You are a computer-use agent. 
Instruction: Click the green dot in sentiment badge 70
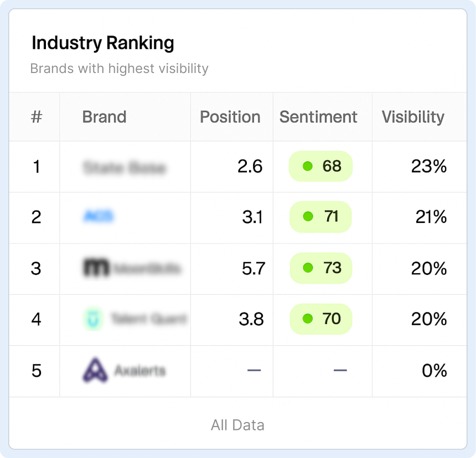pyautogui.click(x=308, y=319)
